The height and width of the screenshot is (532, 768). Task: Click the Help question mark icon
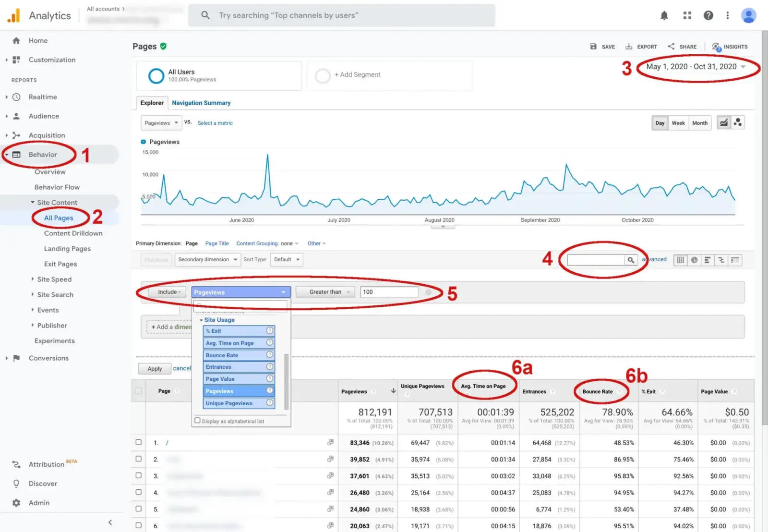point(708,16)
